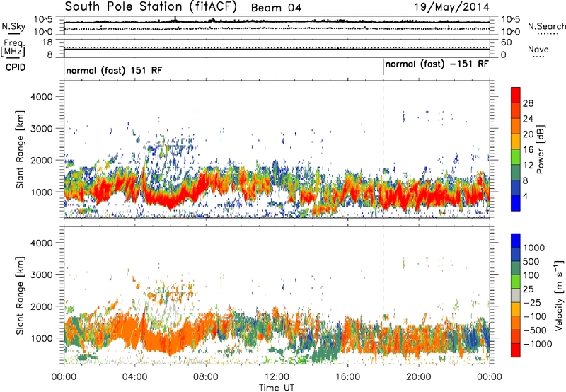Select the 'Freq. [MHz]' axis label
The width and height of the screenshot is (566, 392).
13,47
